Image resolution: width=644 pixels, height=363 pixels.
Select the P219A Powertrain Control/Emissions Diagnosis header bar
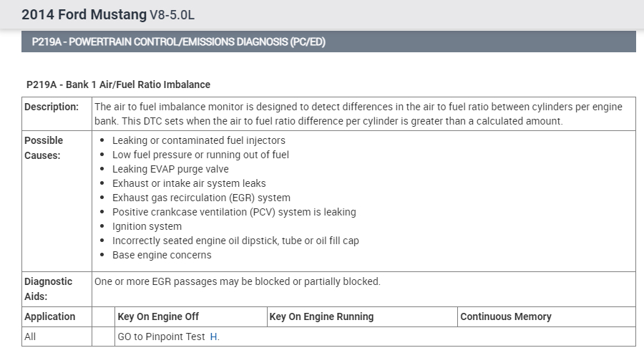(328, 42)
